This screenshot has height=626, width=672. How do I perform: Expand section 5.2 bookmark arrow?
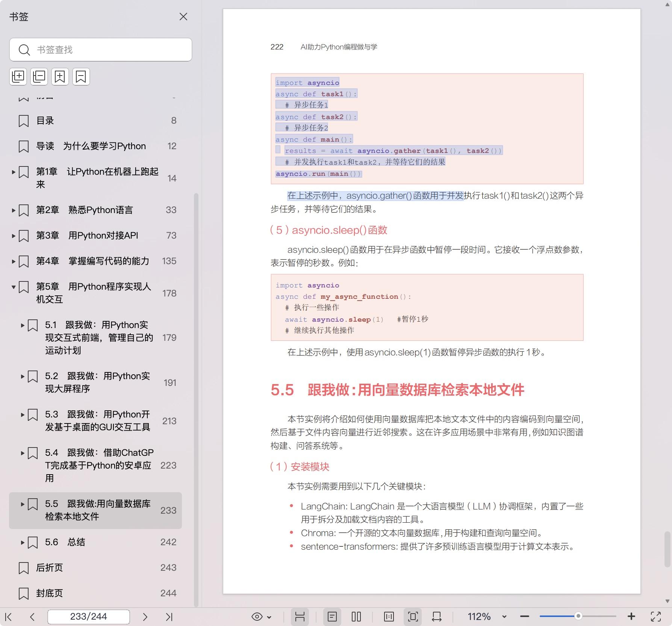click(23, 377)
